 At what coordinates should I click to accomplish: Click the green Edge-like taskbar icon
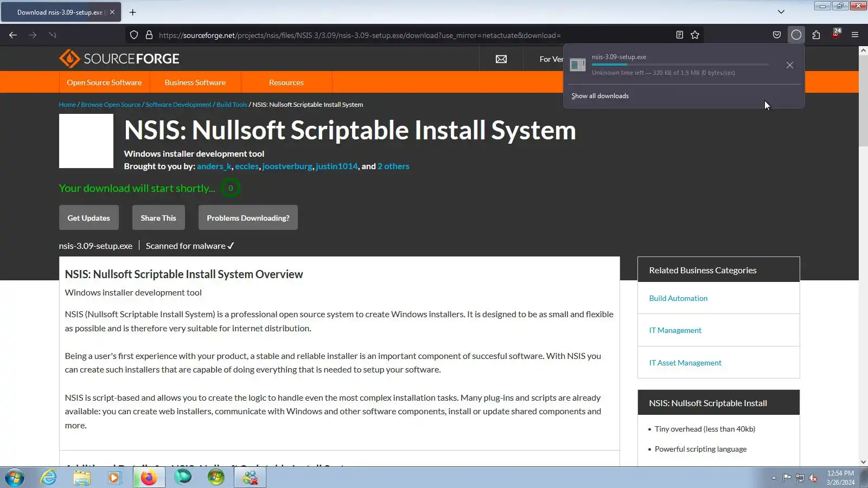tap(183, 477)
